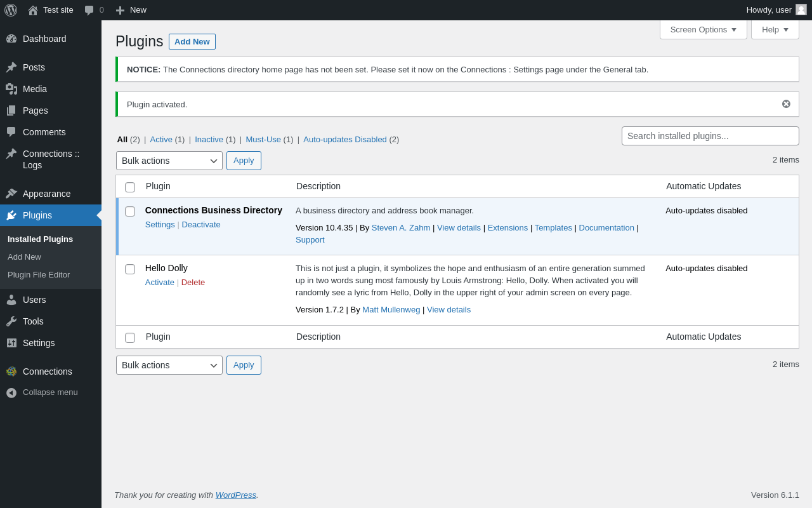Click the WordPress logo icon
This screenshot has height=508, width=812.
[11, 10]
